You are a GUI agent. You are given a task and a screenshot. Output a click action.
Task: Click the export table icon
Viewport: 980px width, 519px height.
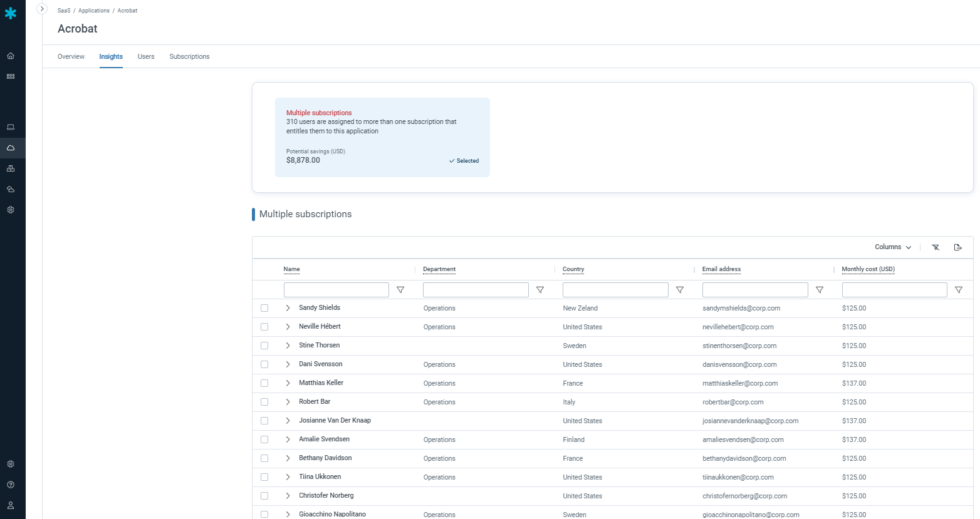click(957, 247)
